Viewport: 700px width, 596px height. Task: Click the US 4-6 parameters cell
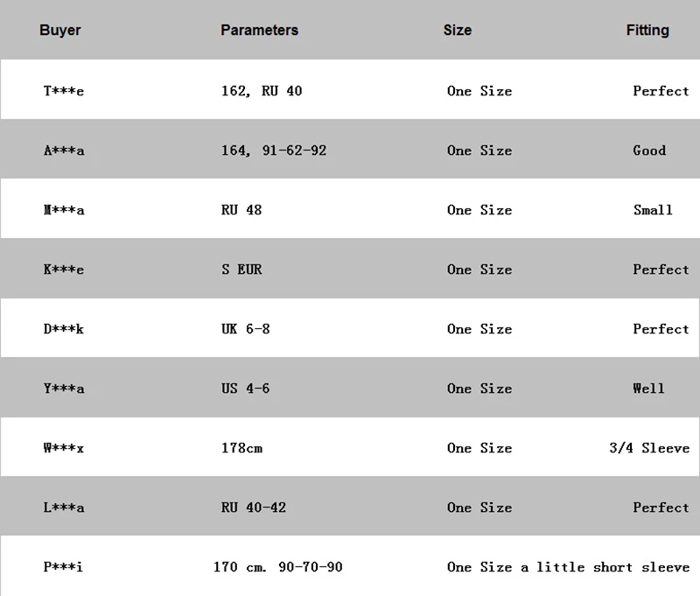(246, 389)
